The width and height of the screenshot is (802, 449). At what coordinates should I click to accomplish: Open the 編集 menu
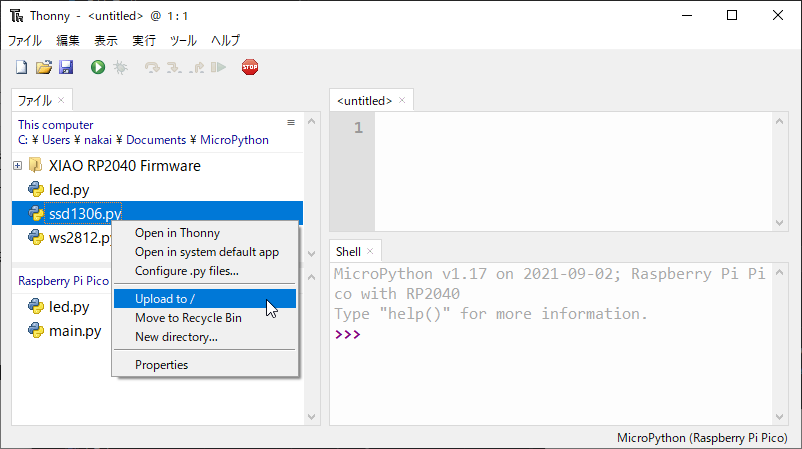pos(68,40)
